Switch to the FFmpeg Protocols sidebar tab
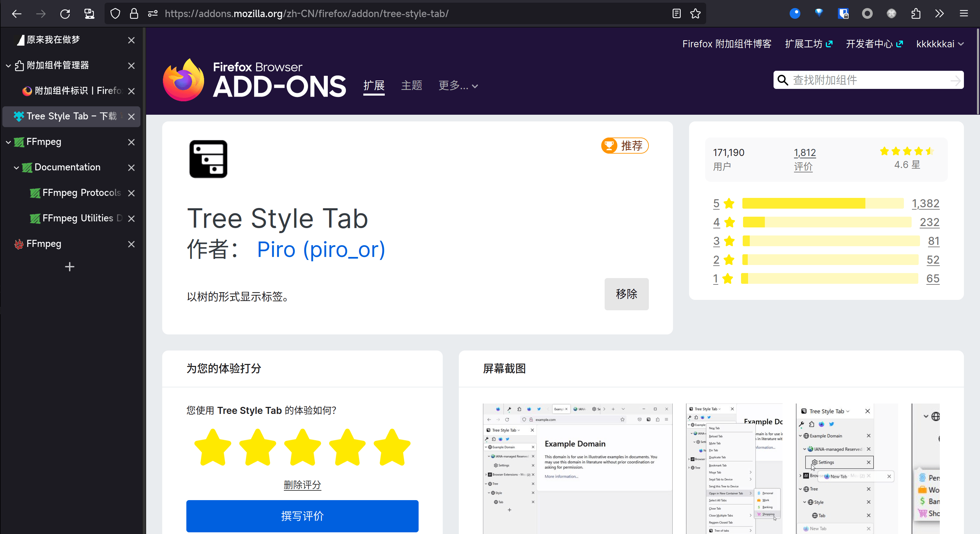 pos(71,193)
